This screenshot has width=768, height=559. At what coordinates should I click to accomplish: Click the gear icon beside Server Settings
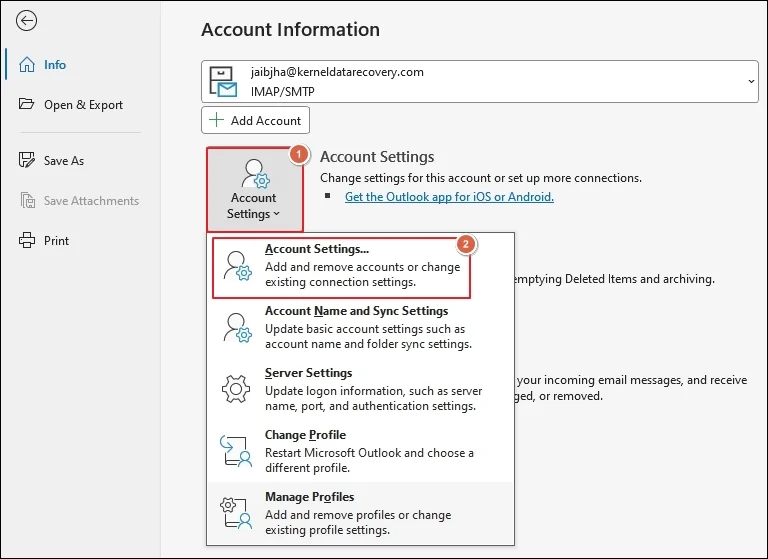236,389
